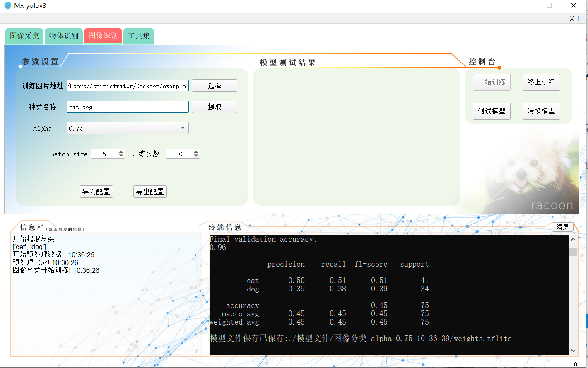Click the Mx-yolov3 app icon in title bar
The height and width of the screenshot is (368, 588).
pos(8,6)
